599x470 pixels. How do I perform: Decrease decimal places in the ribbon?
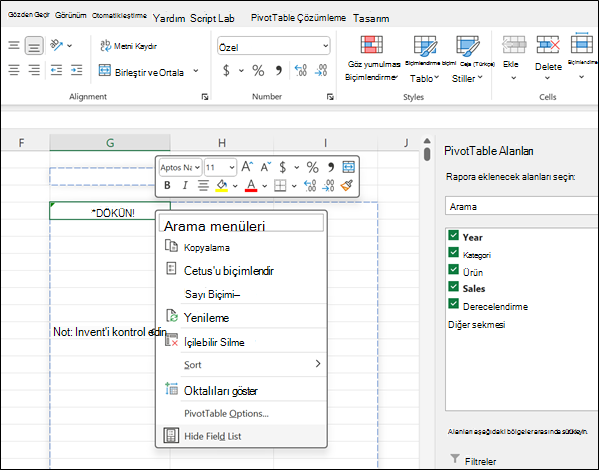321,70
